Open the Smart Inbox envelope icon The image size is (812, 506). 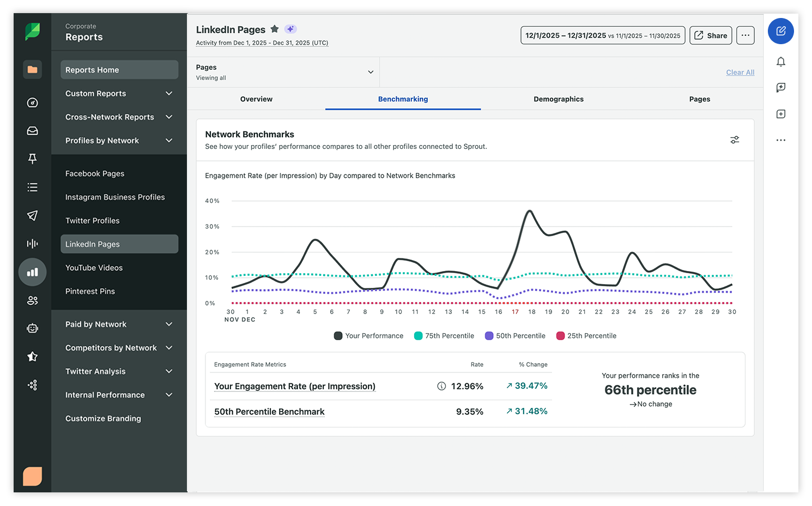point(32,131)
